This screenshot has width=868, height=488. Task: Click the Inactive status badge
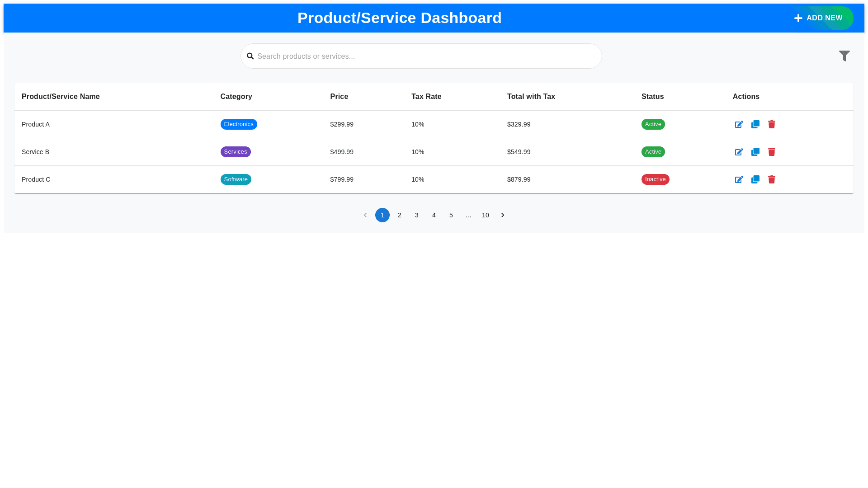click(x=655, y=179)
